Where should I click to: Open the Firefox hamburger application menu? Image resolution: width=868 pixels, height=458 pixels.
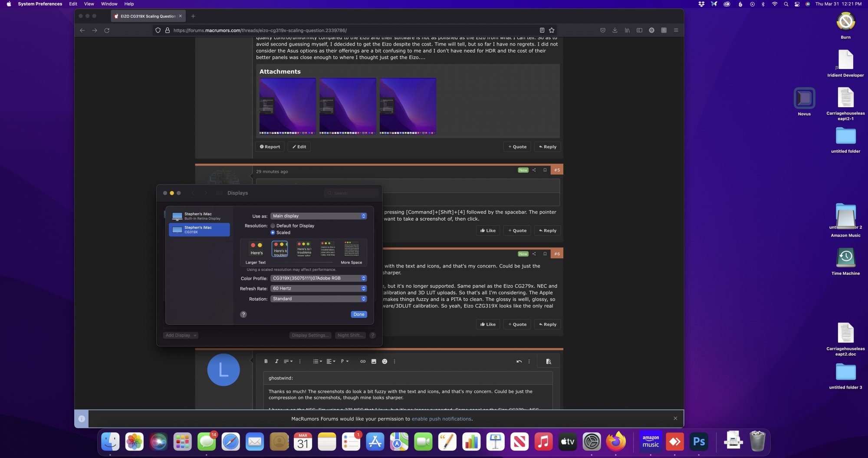point(676,30)
